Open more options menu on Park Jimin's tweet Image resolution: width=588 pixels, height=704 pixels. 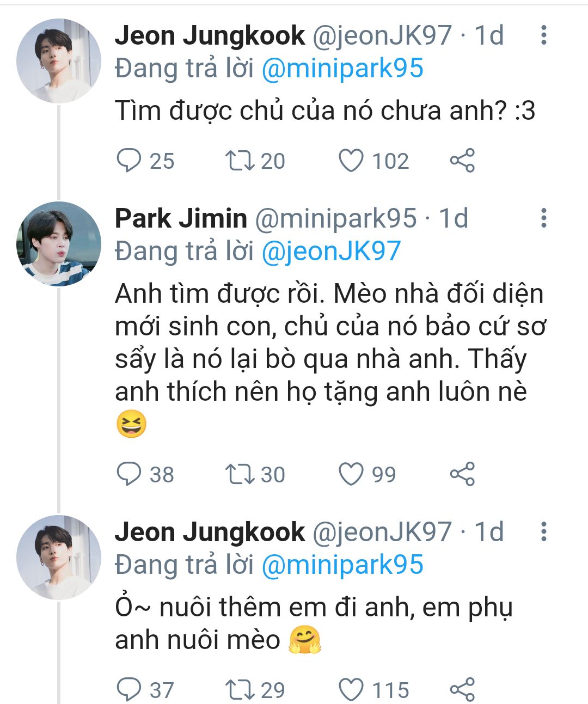pos(543,218)
